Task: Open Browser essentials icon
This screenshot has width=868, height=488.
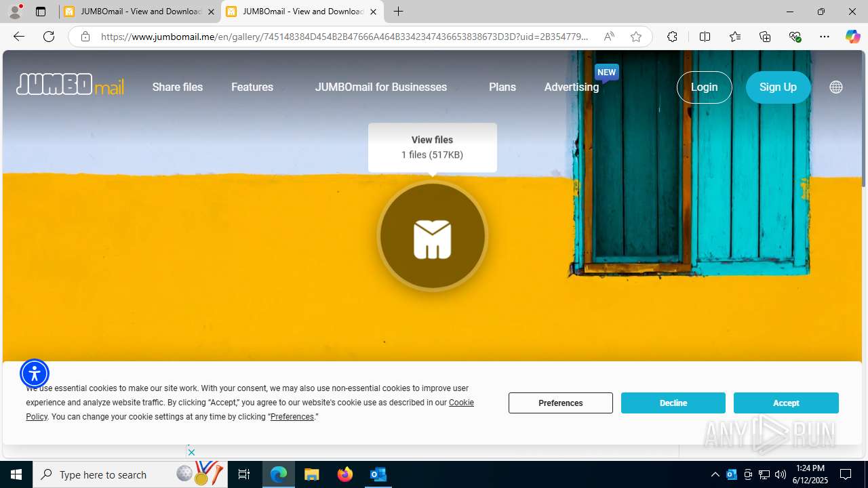Action: tap(795, 37)
